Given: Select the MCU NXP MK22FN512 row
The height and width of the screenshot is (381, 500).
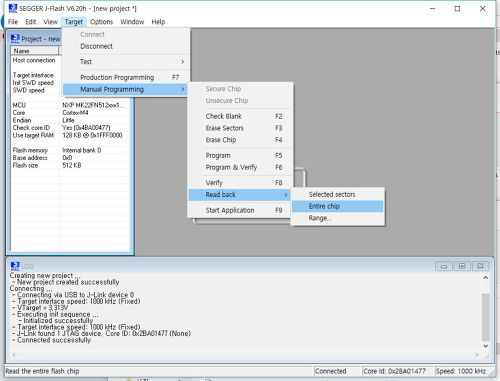Looking at the screenshot, I should coord(70,105).
